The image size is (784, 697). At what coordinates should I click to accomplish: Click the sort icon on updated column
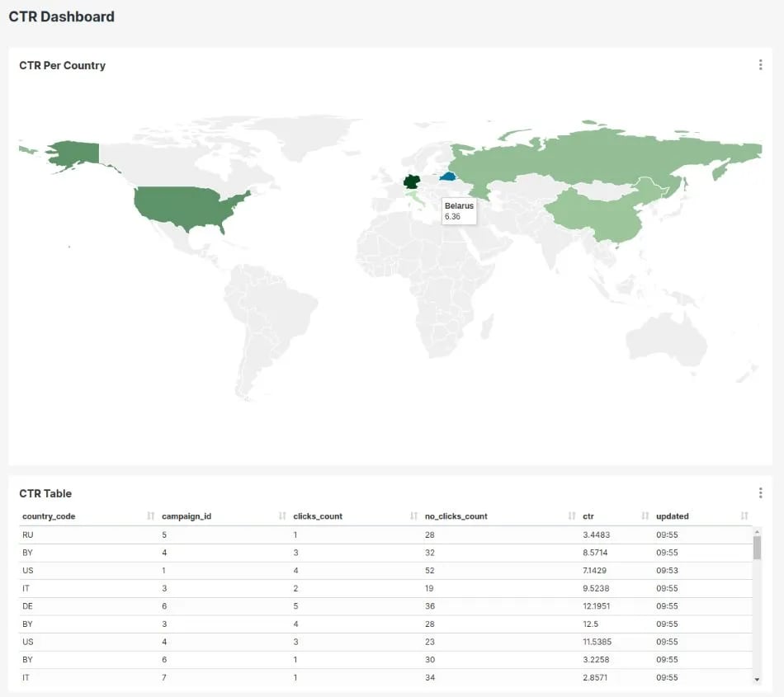[x=745, y=516]
